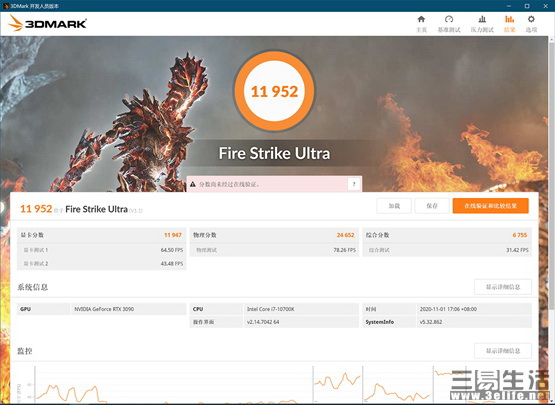Expand system info via 显示详细信息 button
The image size is (555, 405).
coord(503,287)
